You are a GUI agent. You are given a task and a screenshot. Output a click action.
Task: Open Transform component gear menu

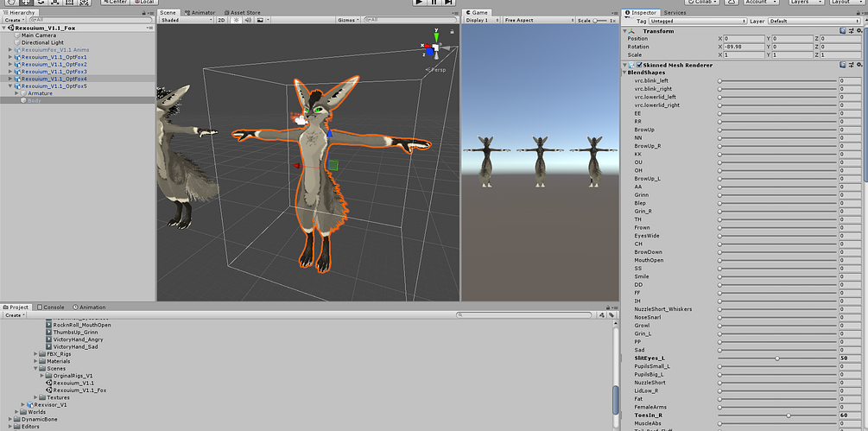(858, 31)
